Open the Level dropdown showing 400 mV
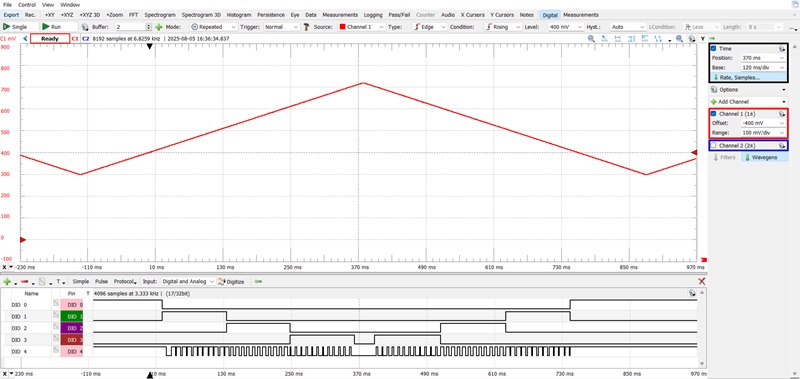Image resolution: width=800 pixels, height=379 pixels. [566, 27]
